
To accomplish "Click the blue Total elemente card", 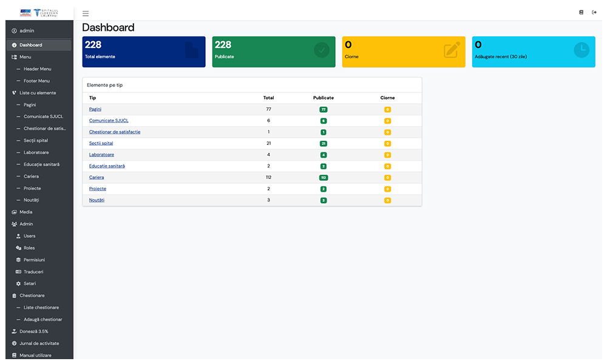I will tap(144, 52).
